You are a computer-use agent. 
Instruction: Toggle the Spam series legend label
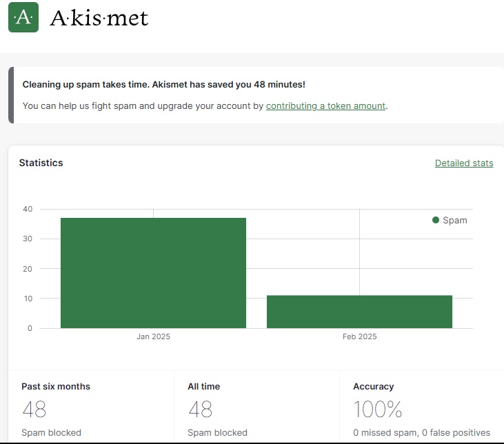tap(454, 221)
